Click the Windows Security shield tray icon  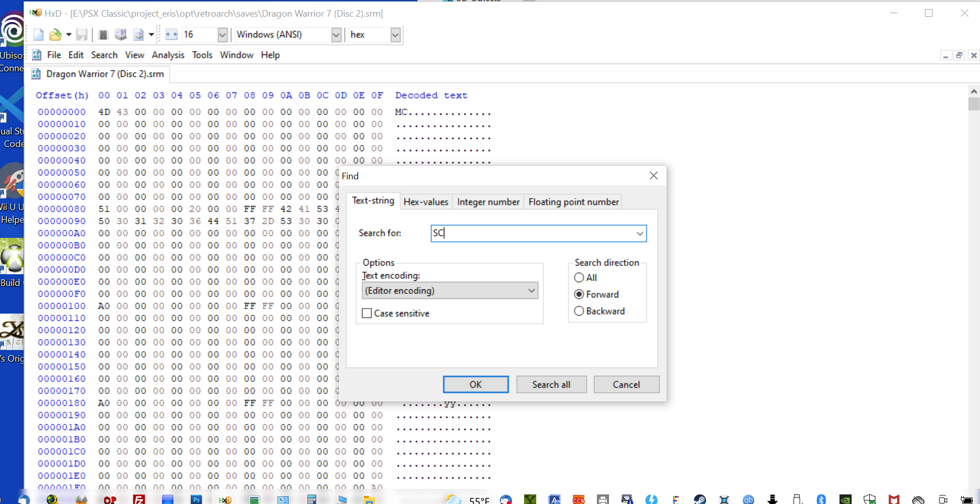pyautogui.click(x=870, y=499)
